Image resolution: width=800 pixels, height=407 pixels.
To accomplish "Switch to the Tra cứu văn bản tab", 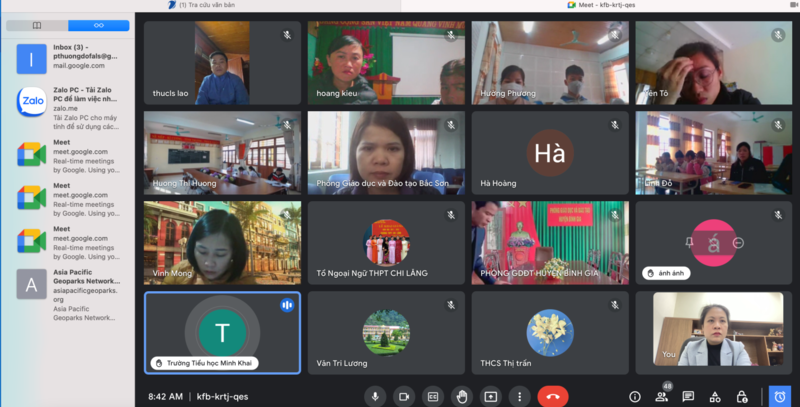I will (x=202, y=5).
